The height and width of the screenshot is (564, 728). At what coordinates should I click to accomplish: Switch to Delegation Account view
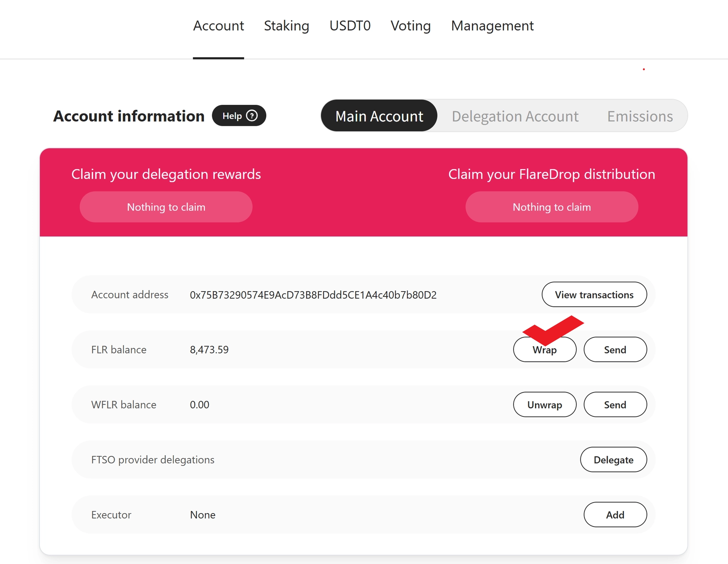(x=515, y=116)
